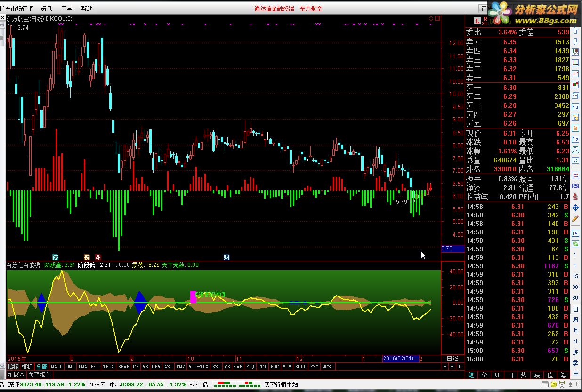
Task: Switch to the MACD indicator
Action: pyautogui.click(x=57, y=367)
